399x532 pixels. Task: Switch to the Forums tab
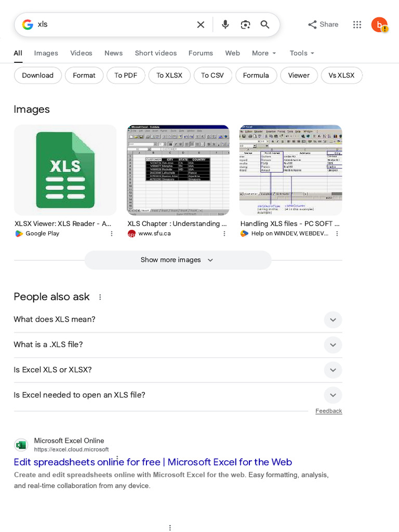coord(201,53)
